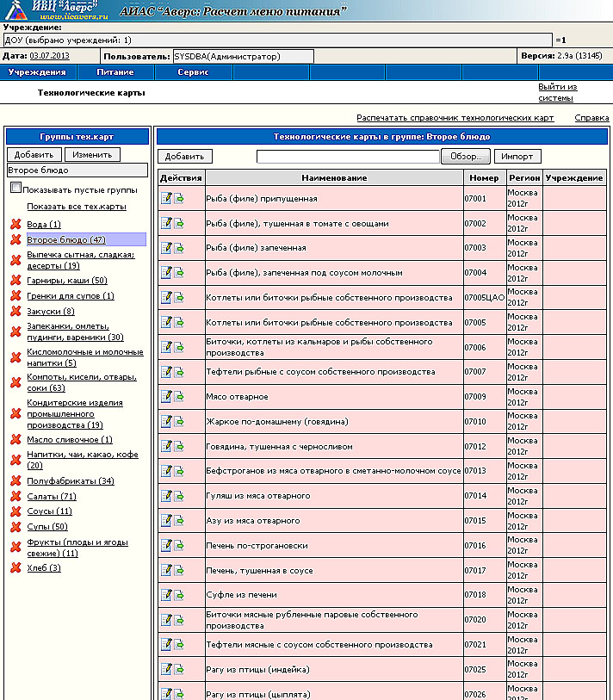This screenshot has height=700, width=613.
Task: Click export arrow icon for Рыба (филе) припущенная
Action: coord(179,198)
